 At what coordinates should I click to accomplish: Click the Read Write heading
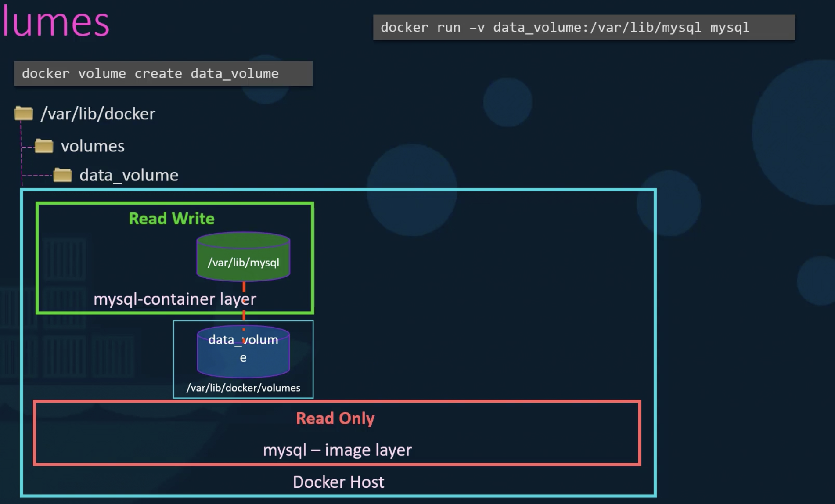[x=172, y=219]
